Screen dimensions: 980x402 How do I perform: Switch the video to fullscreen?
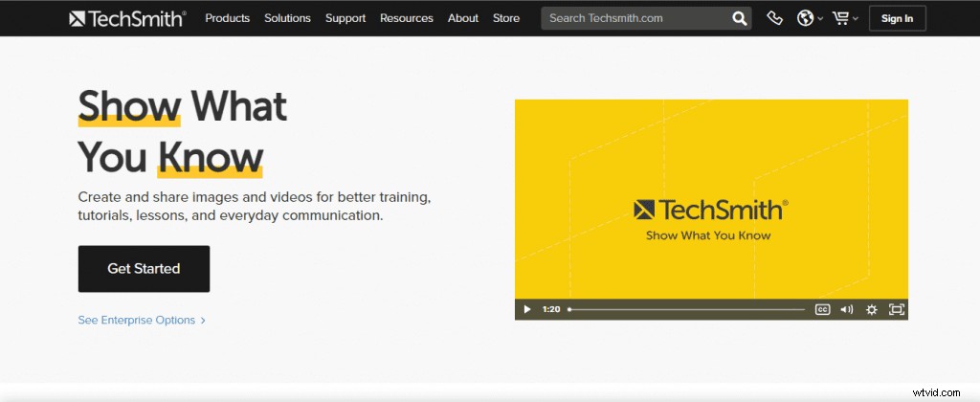tap(896, 309)
